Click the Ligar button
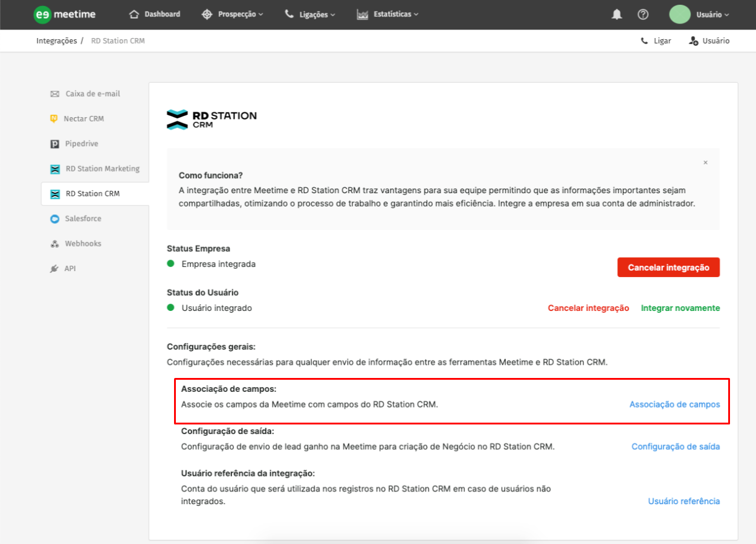756x544 pixels. tap(656, 41)
